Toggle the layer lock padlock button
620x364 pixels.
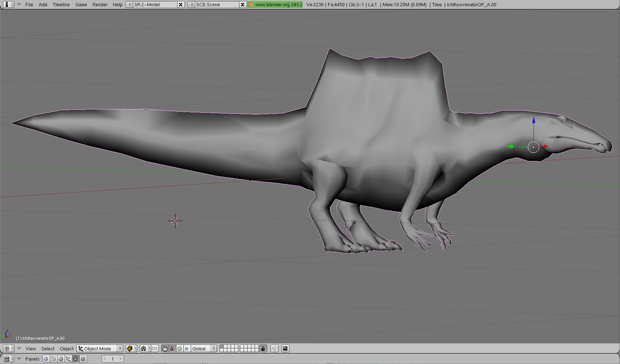click(263, 349)
